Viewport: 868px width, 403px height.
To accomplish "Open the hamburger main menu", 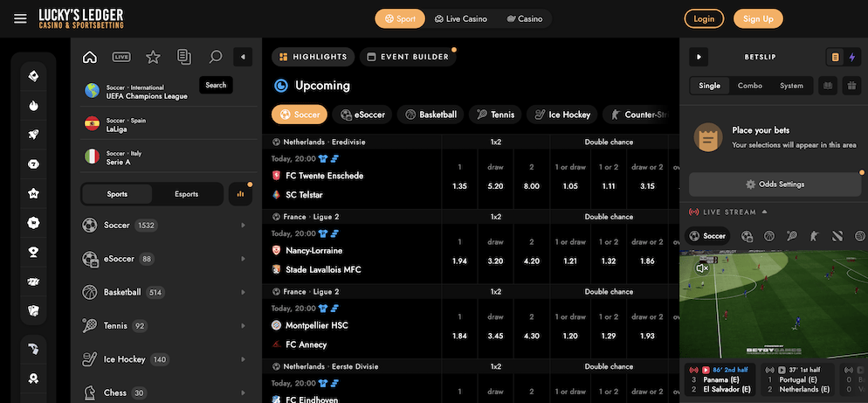I will pyautogui.click(x=20, y=19).
